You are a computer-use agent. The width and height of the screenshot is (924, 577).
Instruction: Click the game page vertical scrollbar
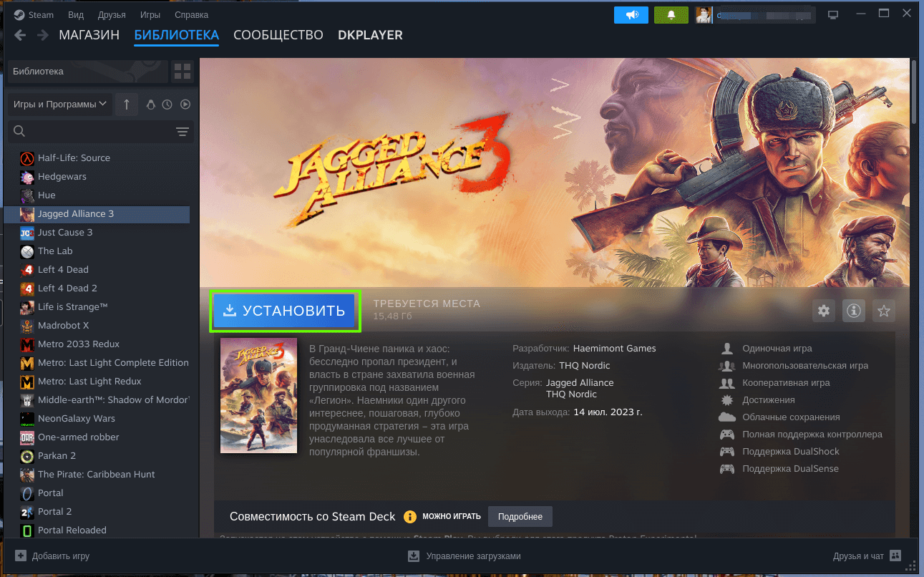914,93
